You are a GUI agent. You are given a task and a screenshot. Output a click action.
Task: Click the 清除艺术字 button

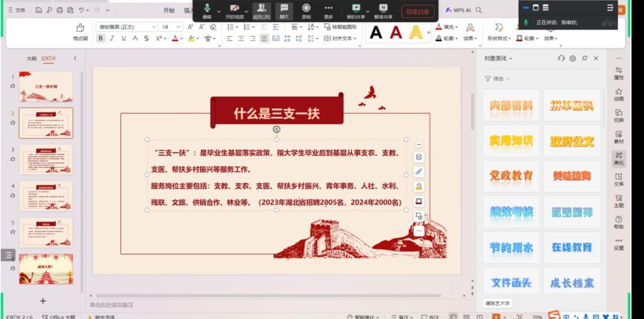[497, 303]
